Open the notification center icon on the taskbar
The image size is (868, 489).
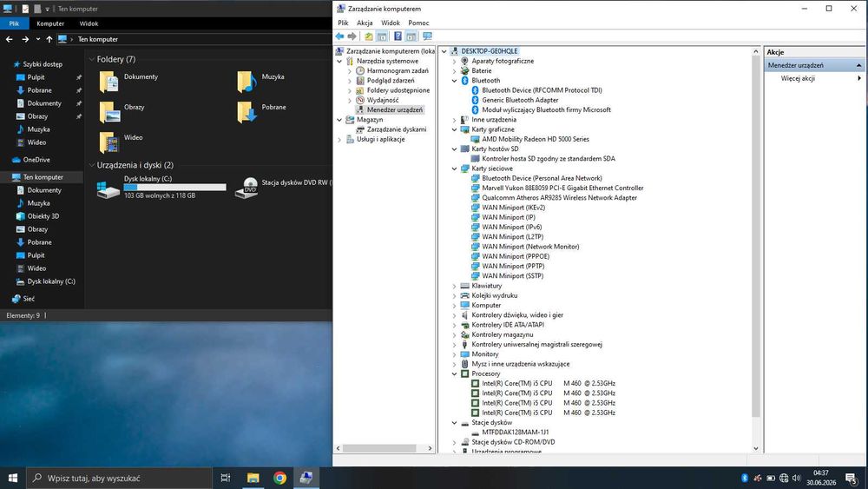(x=851, y=478)
